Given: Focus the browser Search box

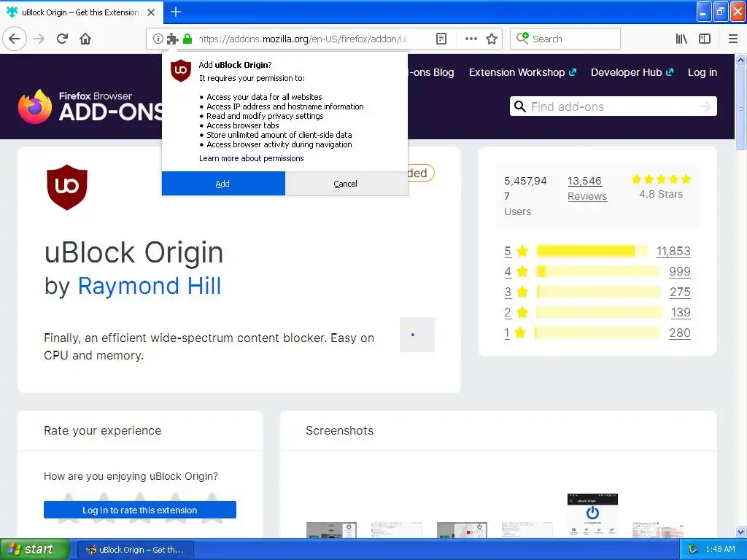Looking at the screenshot, I should point(565,39).
